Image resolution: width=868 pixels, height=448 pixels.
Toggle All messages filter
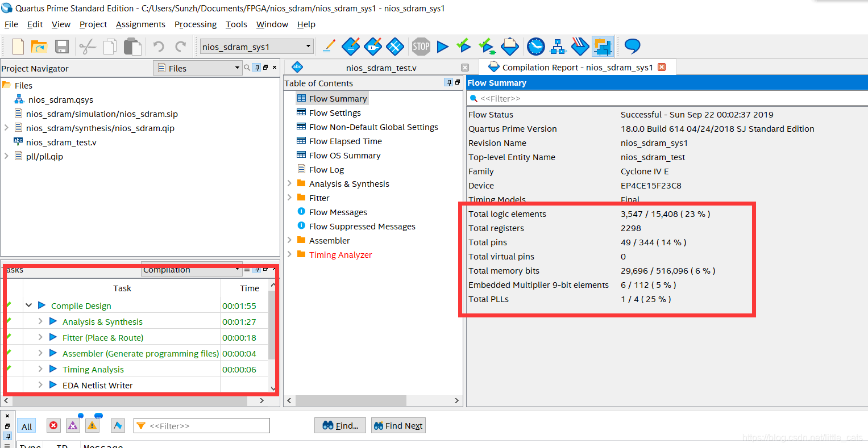pos(27,426)
